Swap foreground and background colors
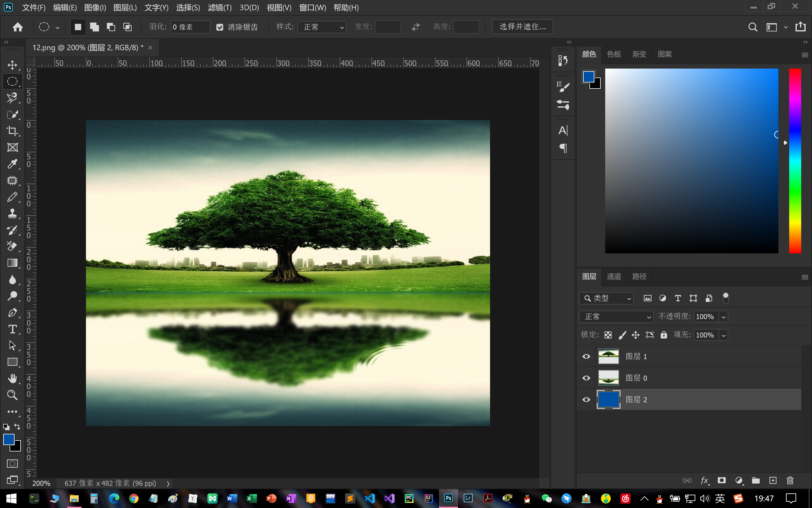This screenshot has width=812, height=508. [x=17, y=427]
